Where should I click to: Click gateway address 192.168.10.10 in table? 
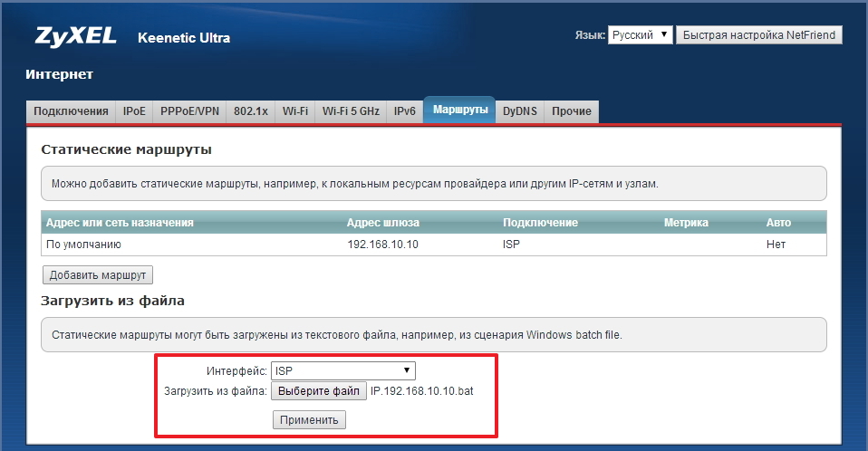(x=382, y=245)
